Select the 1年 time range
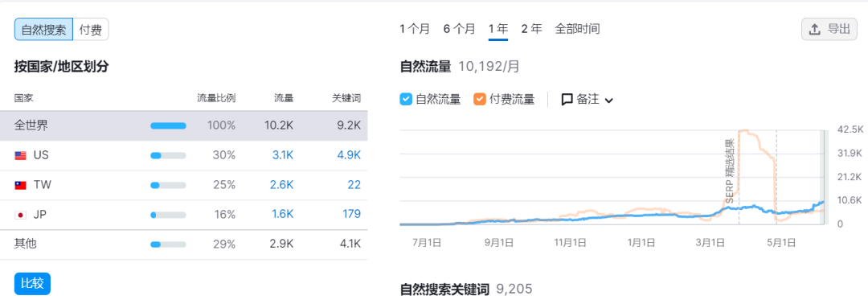Screen dimensions: 868x304 [x=498, y=29]
